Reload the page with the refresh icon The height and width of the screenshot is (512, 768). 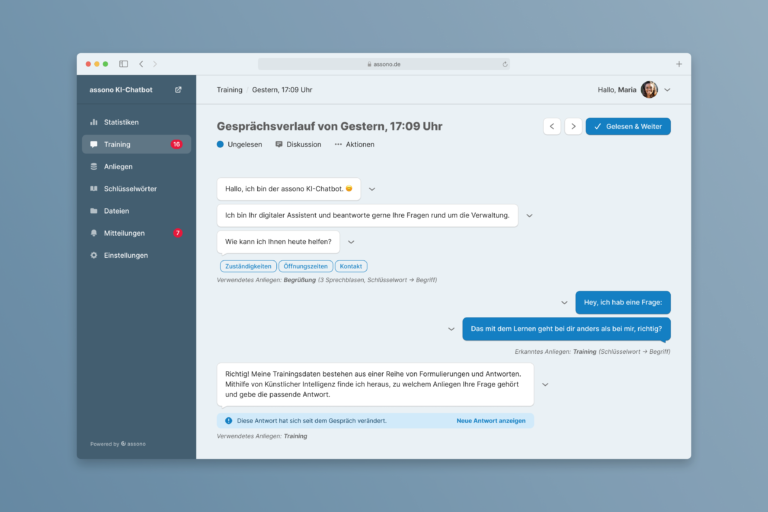pyautogui.click(x=505, y=64)
